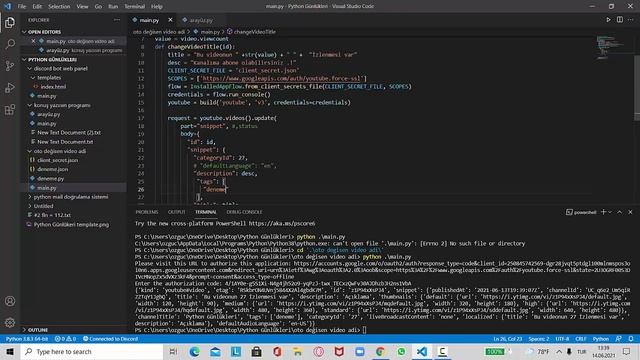Close the terminal panel
Screen dimensions: 640x360
(630, 212)
